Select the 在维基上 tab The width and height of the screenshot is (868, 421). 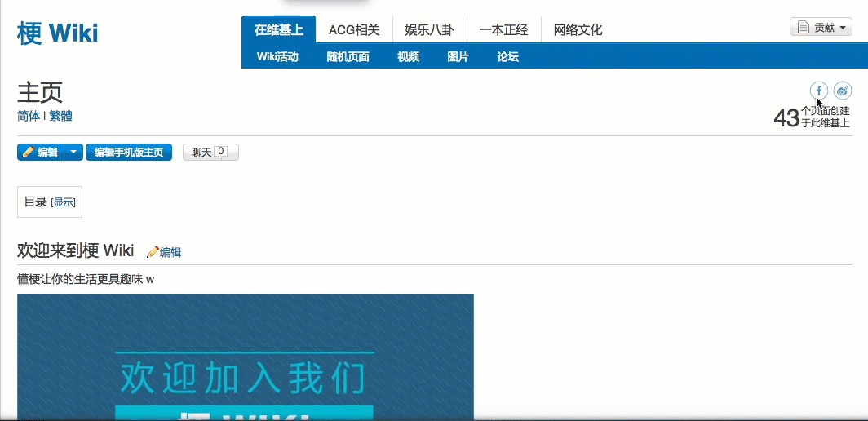tap(278, 29)
